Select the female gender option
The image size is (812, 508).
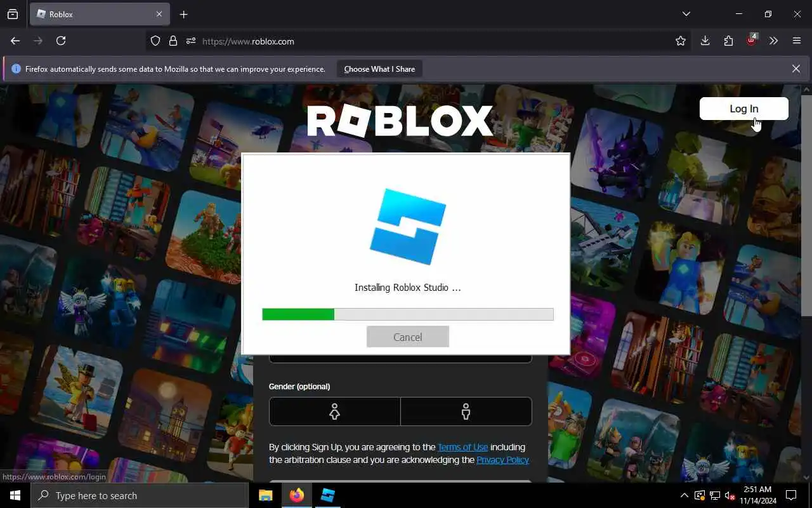pyautogui.click(x=335, y=411)
